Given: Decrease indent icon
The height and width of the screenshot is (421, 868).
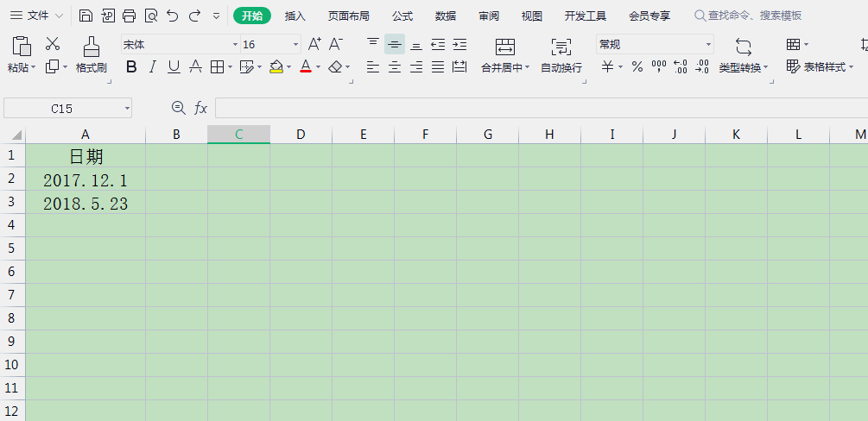Looking at the screenshot, I should (x=438, y=44).
